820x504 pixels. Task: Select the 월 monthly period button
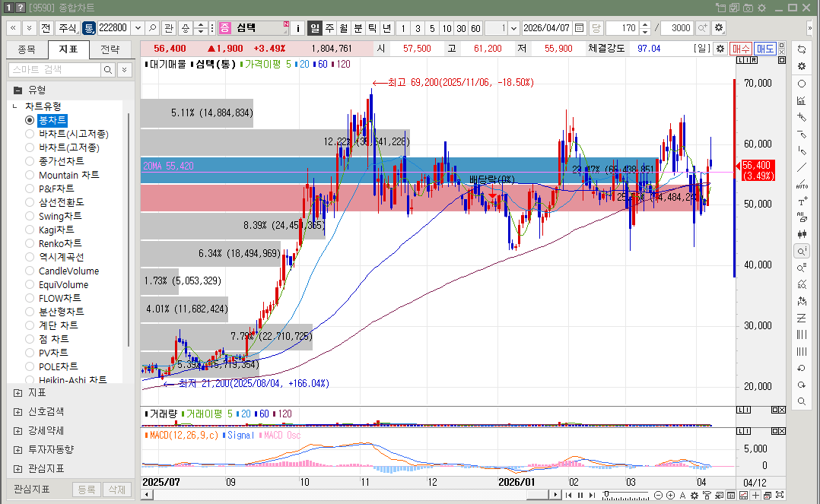click(x=344, y=27)
